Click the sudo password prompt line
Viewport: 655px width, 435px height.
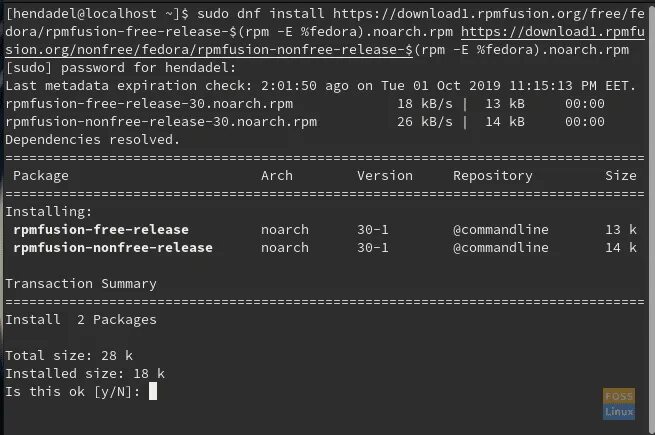pos(121,68)
